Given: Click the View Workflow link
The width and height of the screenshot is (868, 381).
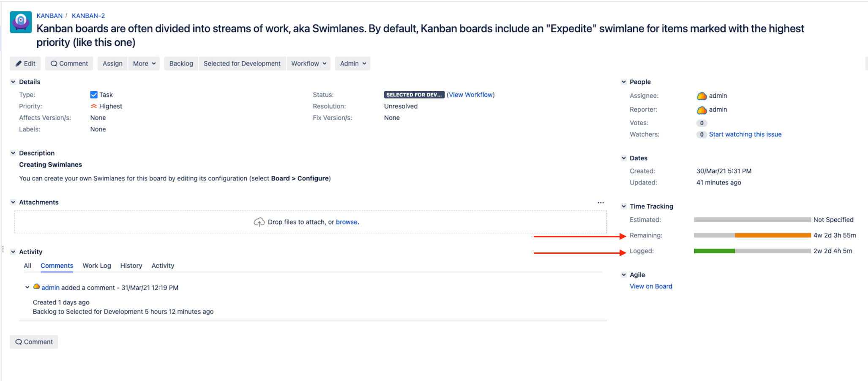Looking at the screenshot, I should coord(471,95).
